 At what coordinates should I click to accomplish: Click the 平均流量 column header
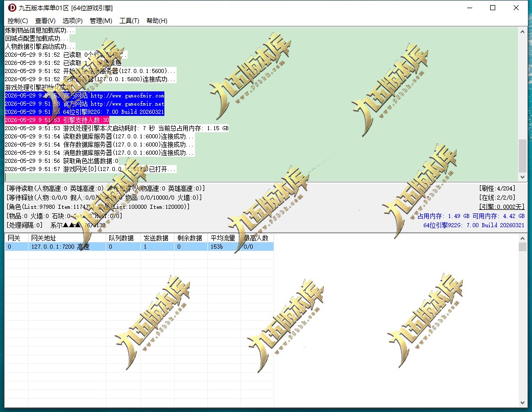click(x=224, y=238)
